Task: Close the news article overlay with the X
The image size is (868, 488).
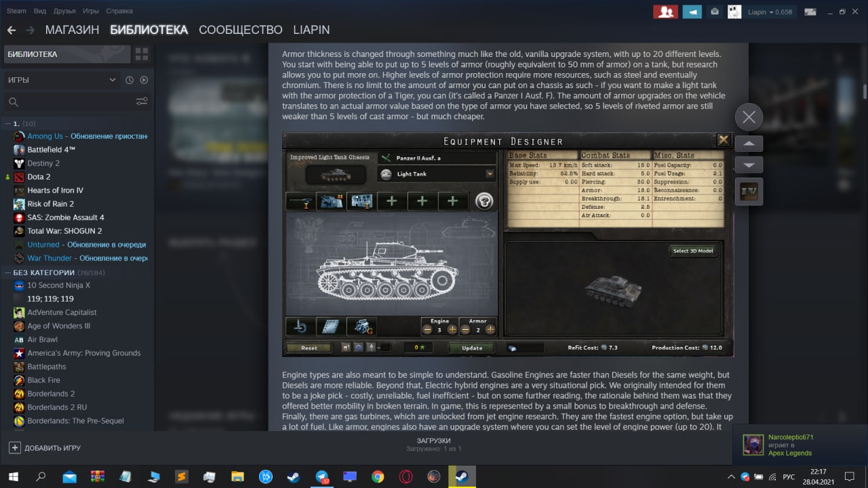Action: tap(749, 117)
